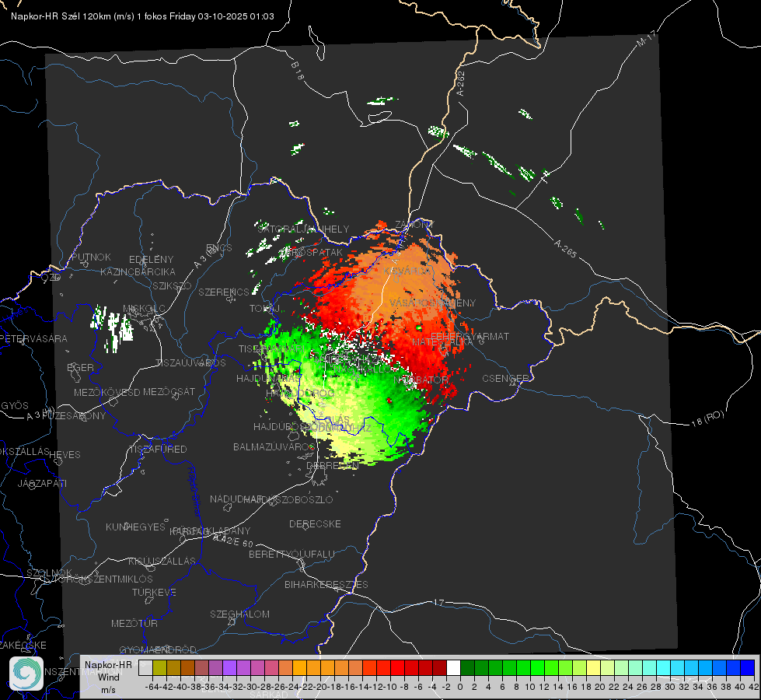Click the TISZAÚJVÁROS label

point(190,363)
